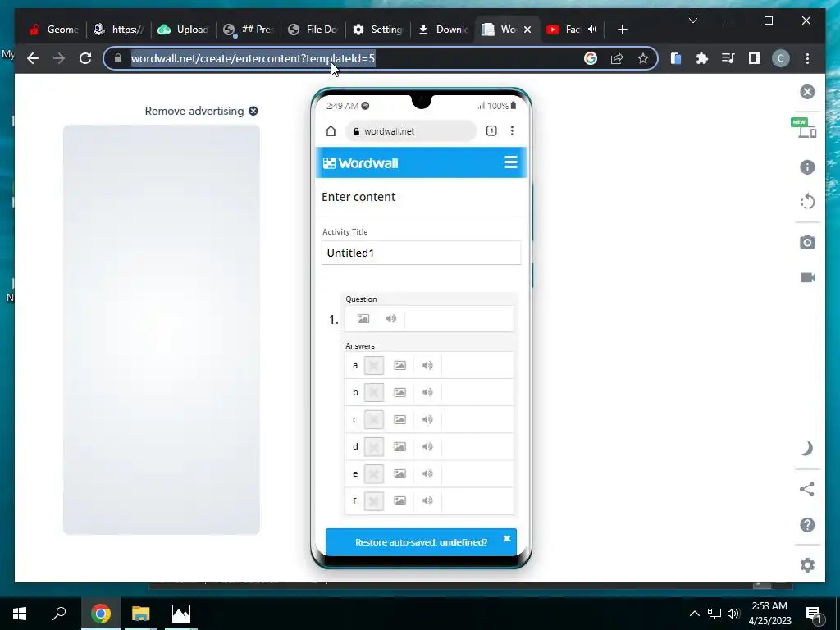The height and width of the screenshot is (630, 840).
Task: Rotate the simulated phone
Action: click(x=807, y=202)
